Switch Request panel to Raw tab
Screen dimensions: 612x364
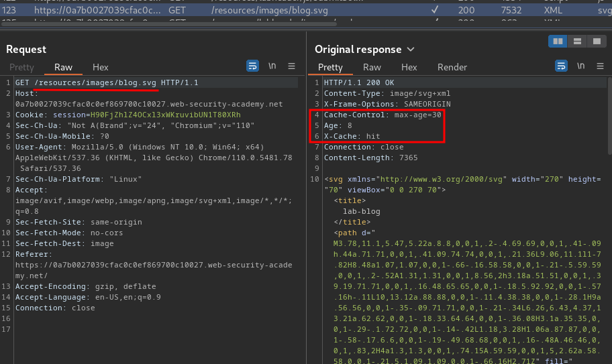63,67
